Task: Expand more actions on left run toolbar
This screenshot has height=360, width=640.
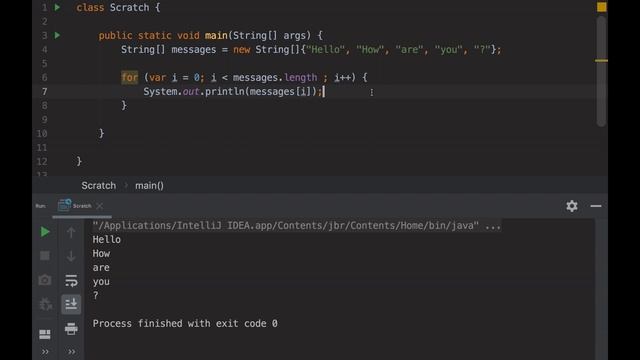Action: pyautogui.click(x=45, y=351)
